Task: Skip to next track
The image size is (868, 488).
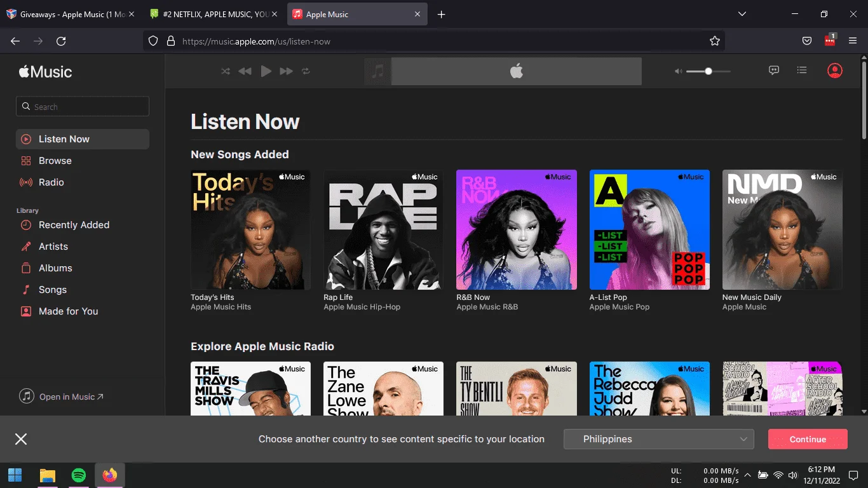Action: click(x=287, y=71)
